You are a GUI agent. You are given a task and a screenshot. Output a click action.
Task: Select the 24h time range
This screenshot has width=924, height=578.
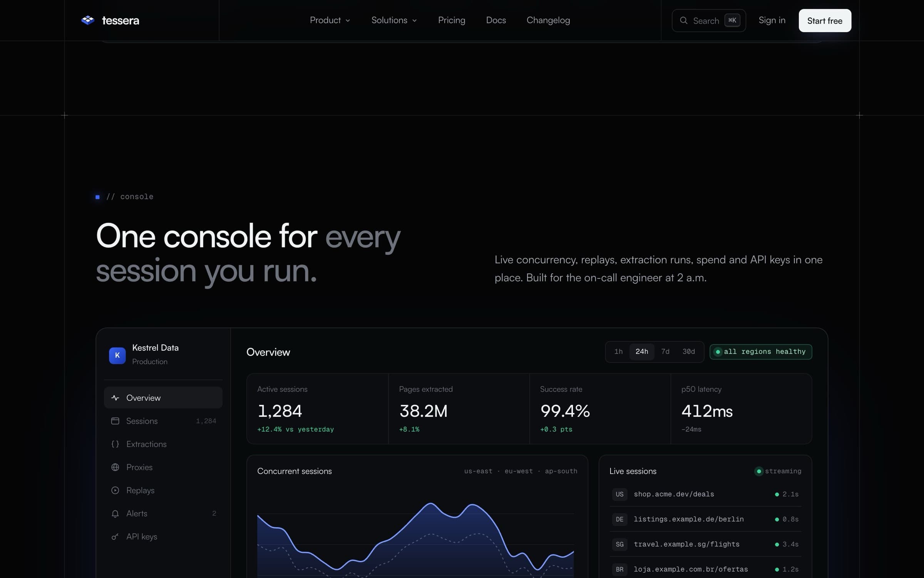(642, 351)
